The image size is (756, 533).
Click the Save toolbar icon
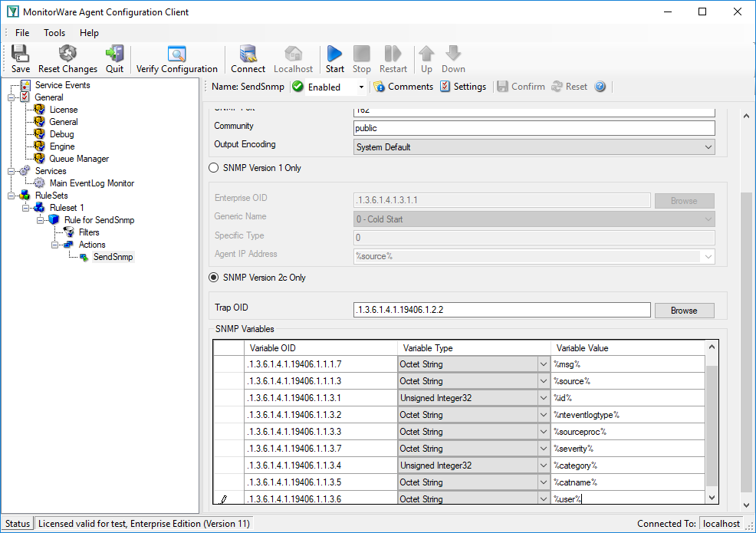(20, 59)
